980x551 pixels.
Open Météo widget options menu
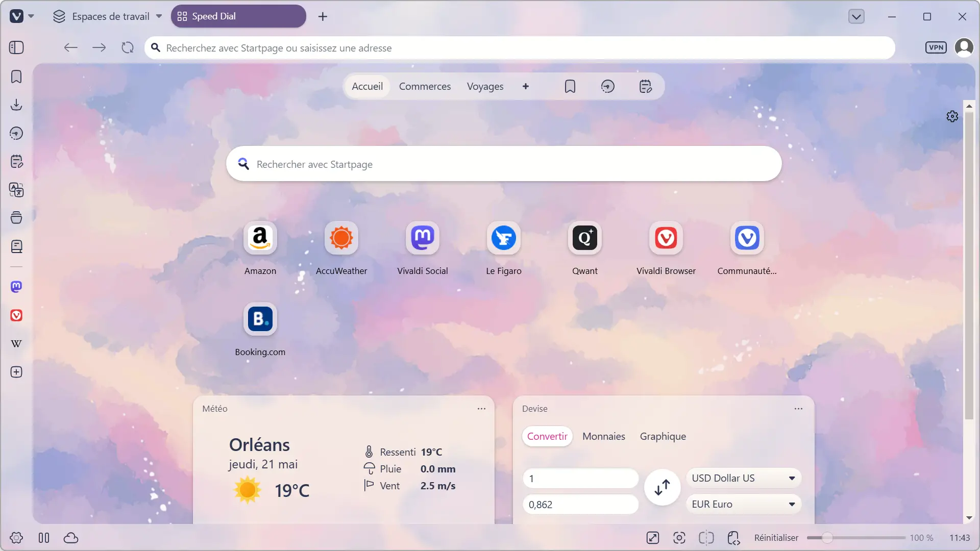(481, 409)
